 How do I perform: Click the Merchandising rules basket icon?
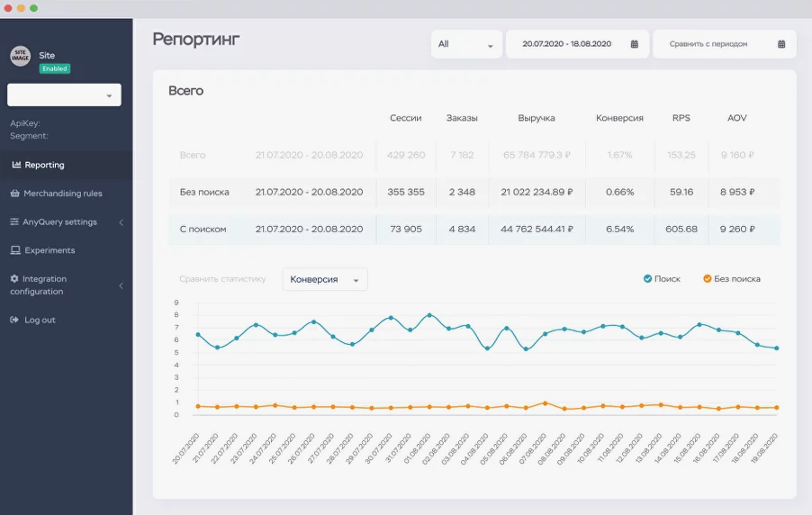pyautogui.click(x=15, y=194)
